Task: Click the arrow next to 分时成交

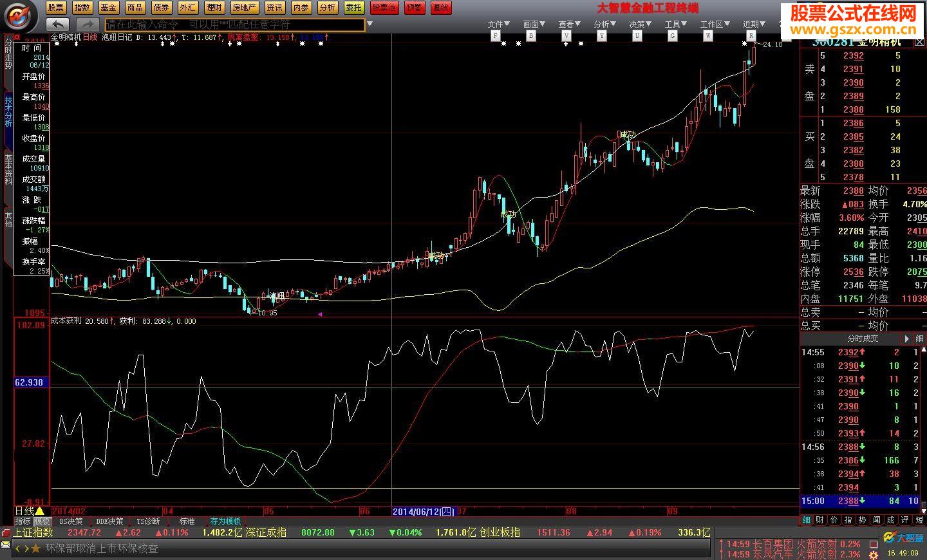Action: point(907,339)
